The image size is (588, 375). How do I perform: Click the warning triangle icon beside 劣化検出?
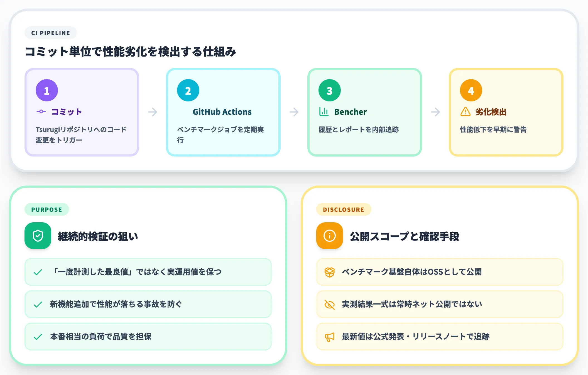pos(465,112)
